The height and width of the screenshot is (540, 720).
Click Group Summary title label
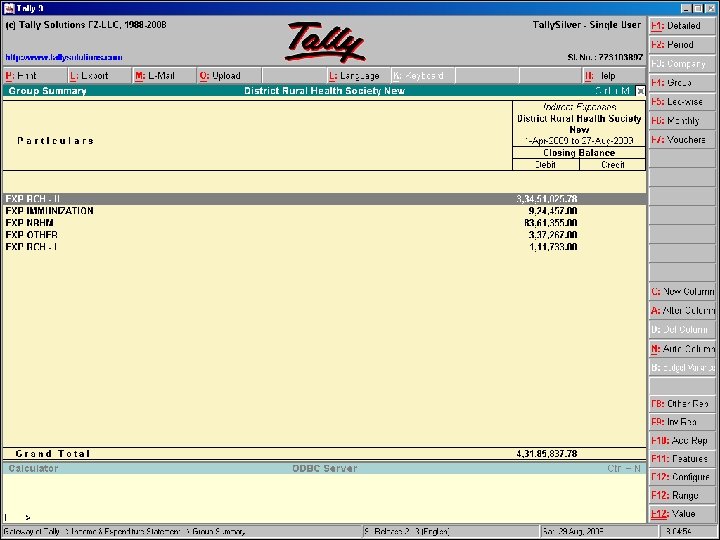[47, 91]
